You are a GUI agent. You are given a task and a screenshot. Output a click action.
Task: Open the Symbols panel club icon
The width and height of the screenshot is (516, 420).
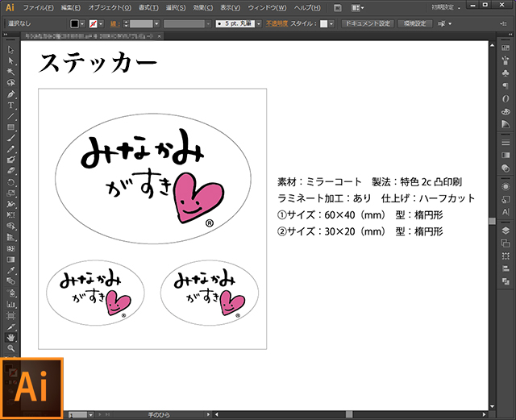[x=506, y=73]
